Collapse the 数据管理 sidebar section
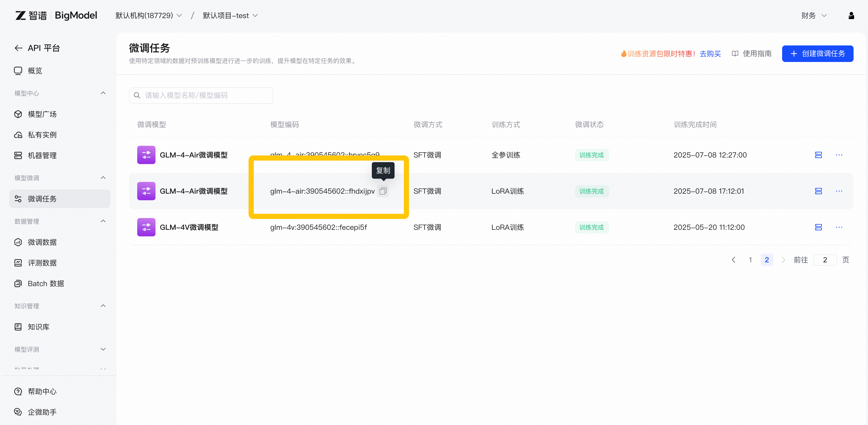868x425 pixels. tap(103, 221)
